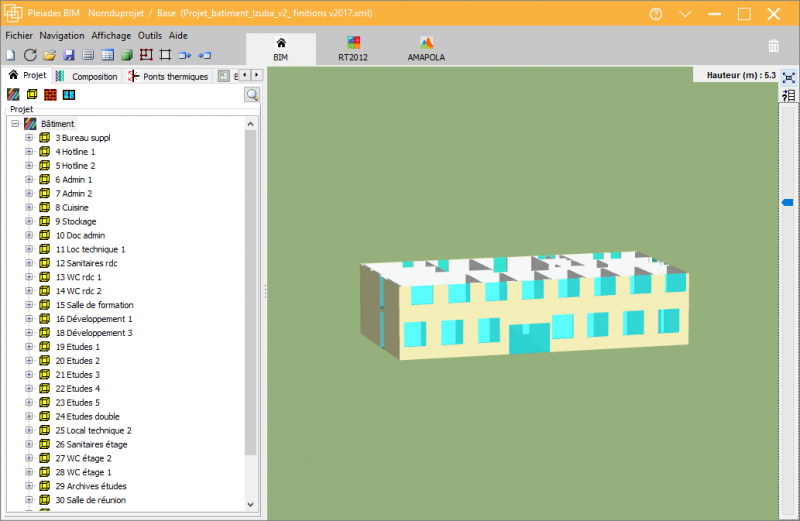The image size is (800, 521).
Task: Expand the 19 Etudes 1 node
Action: tap(29, 346)
